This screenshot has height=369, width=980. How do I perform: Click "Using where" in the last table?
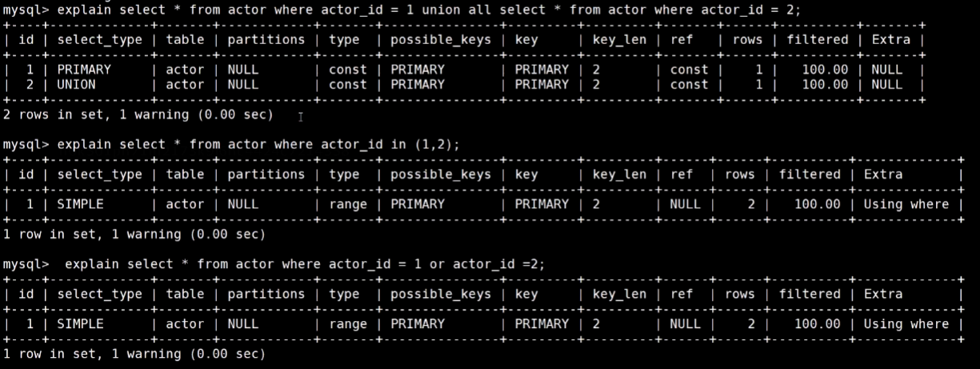click(906, 324)
